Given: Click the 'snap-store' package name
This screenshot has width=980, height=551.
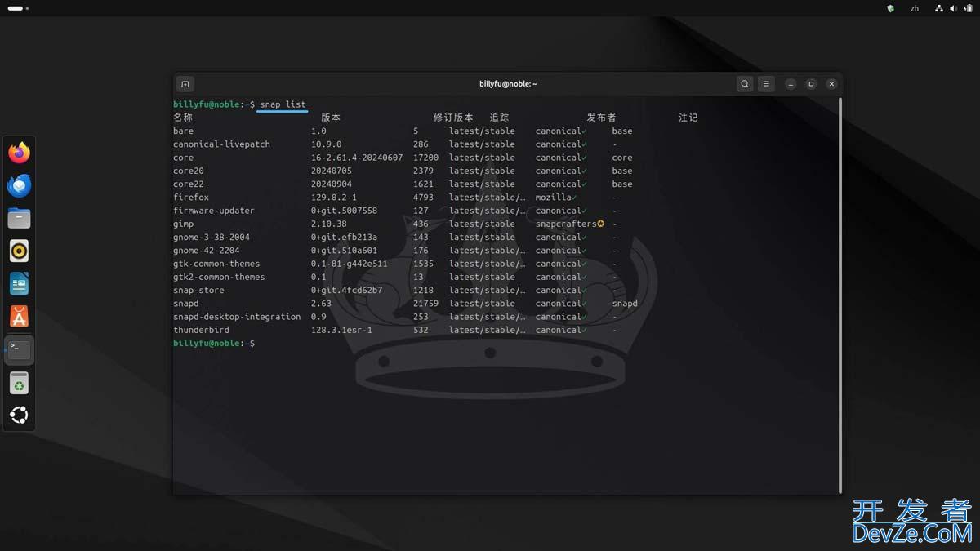Looking at the screenshot, I should 198,290.
